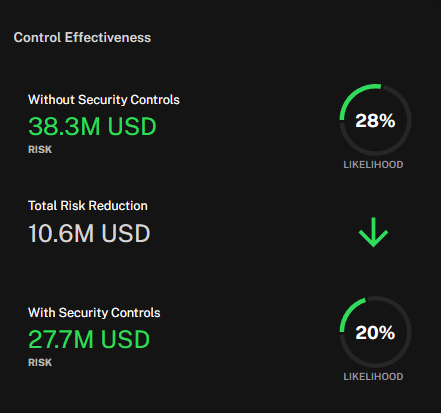Click the green down arrow icon
Screen dimensions: 441x413
tap(373, 232)
